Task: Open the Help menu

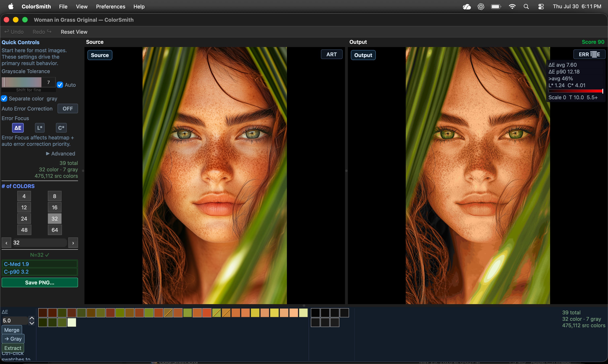Action: point(139,7)
